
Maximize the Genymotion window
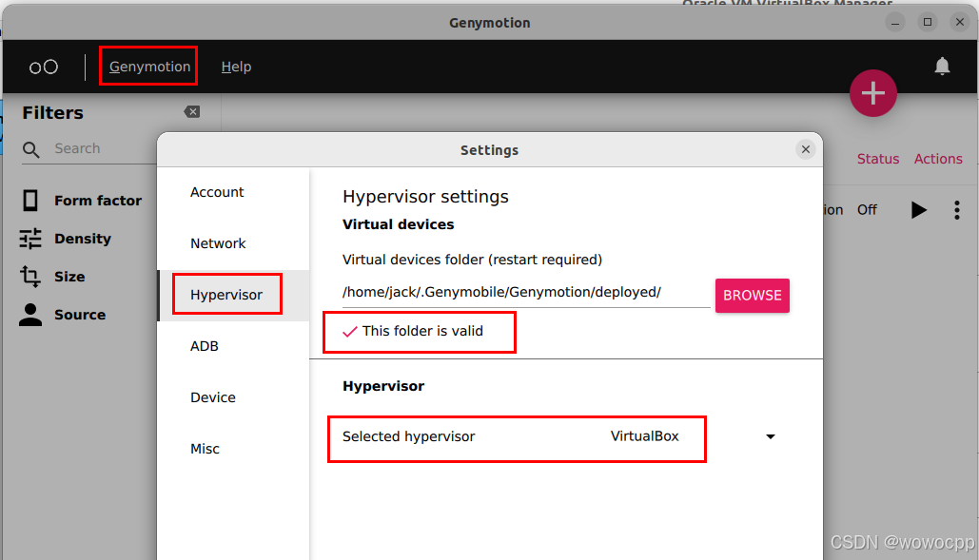click(928, 23)
